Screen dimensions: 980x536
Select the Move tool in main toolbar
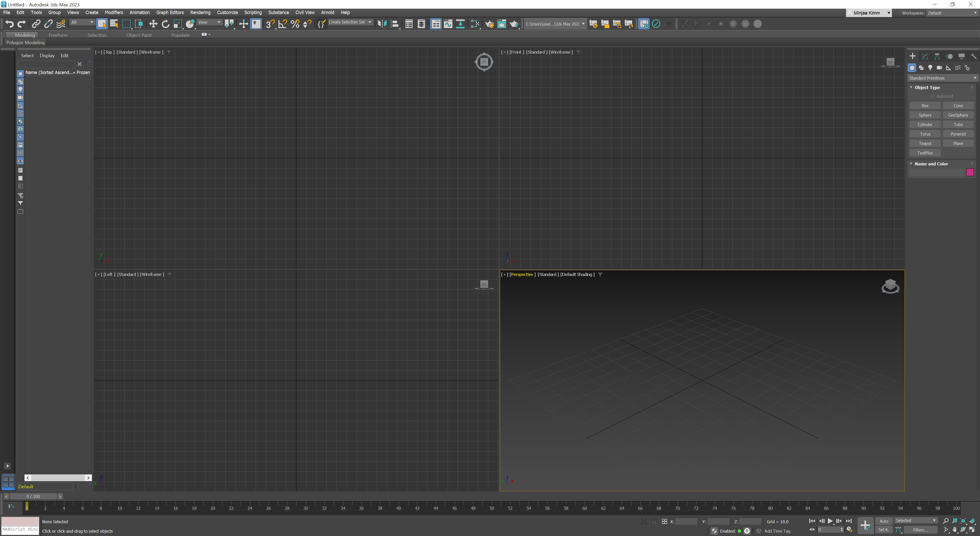(153, 24)
